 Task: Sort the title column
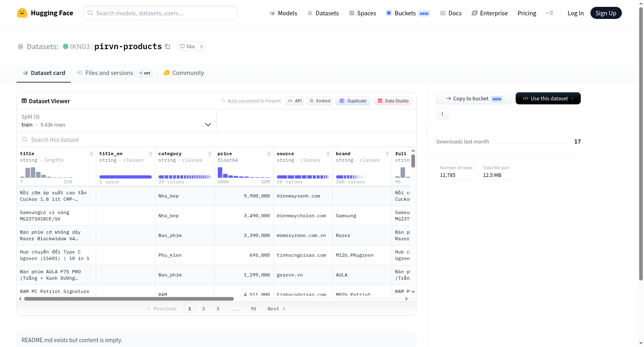coord(91,154)
